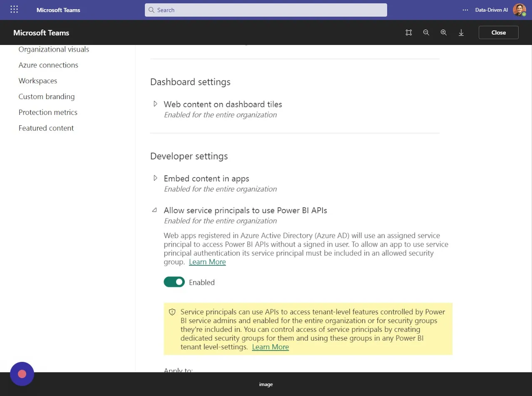Expand Web content on dashboard tiles
Screen dimensions: 532x396
tap(155, 104)
